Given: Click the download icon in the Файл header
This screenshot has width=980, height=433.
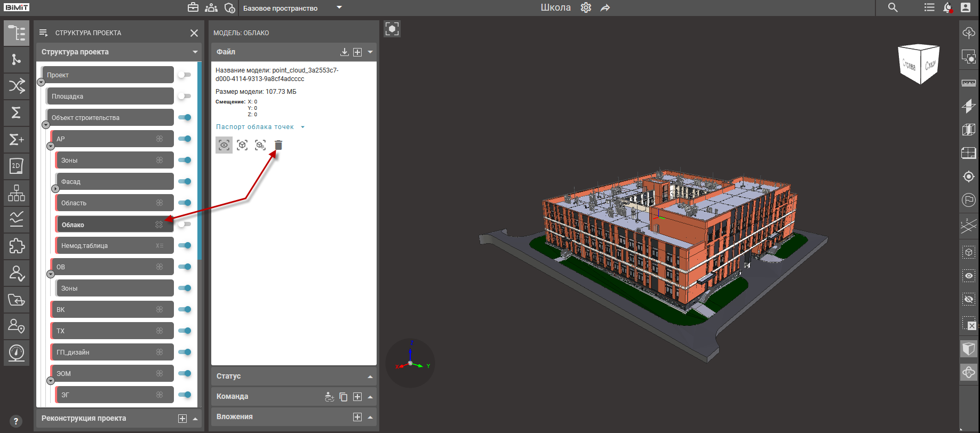Looking at the screenshot, I should 345,52.
